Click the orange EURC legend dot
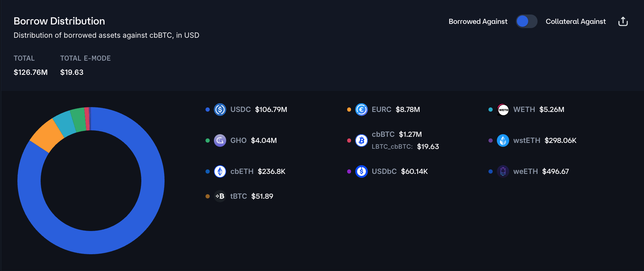Image resolution: width=644 pixels, height=271 pixels. (x=349, y=110)
